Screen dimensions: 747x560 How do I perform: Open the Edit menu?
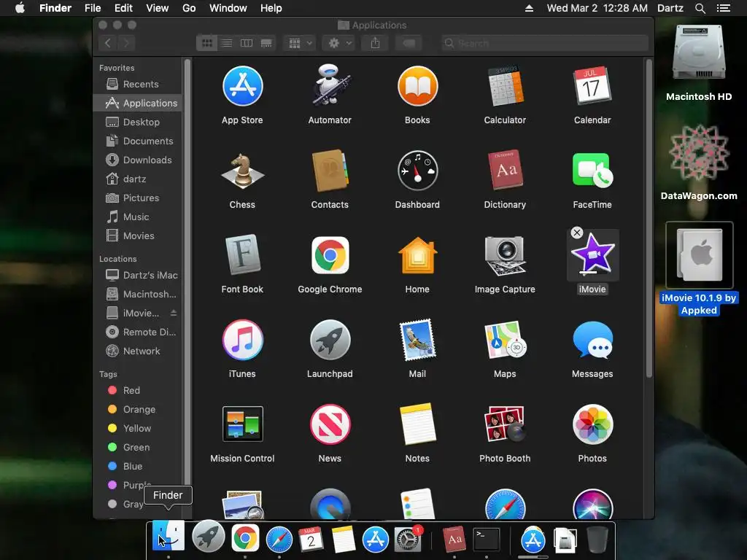[x=123, y=8]
